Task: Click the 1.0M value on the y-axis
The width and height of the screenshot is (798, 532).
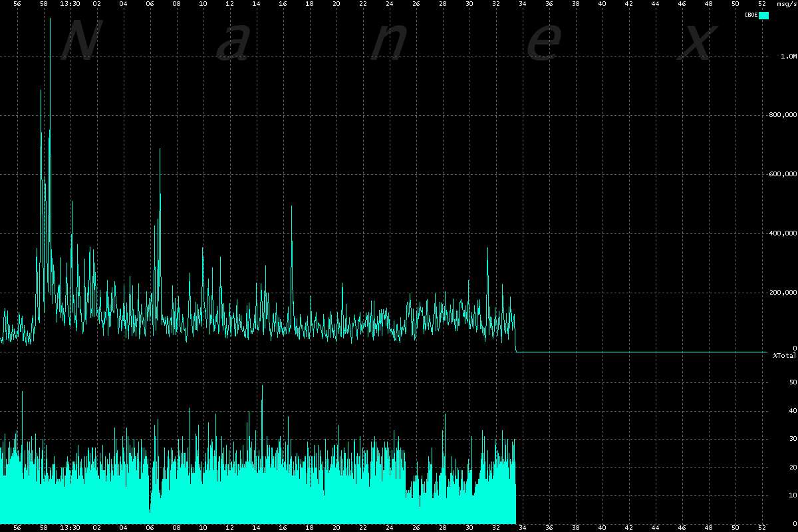Action: point(788,57)
